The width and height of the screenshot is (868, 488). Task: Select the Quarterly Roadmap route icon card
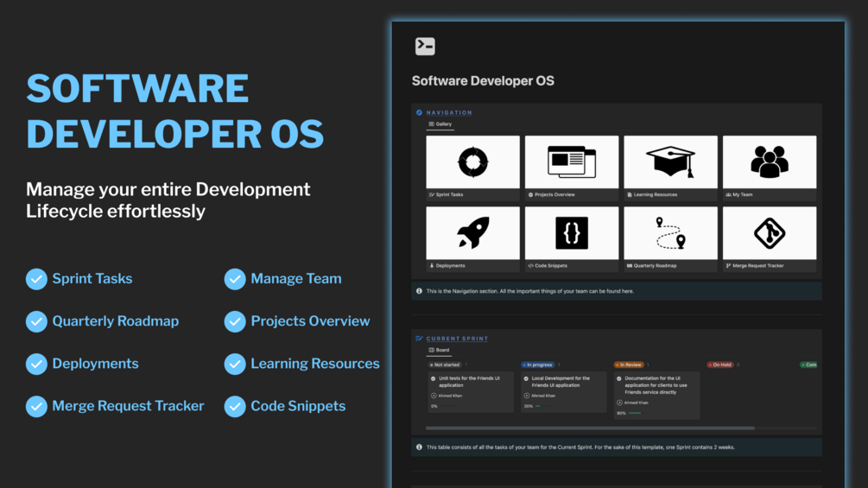670,233
